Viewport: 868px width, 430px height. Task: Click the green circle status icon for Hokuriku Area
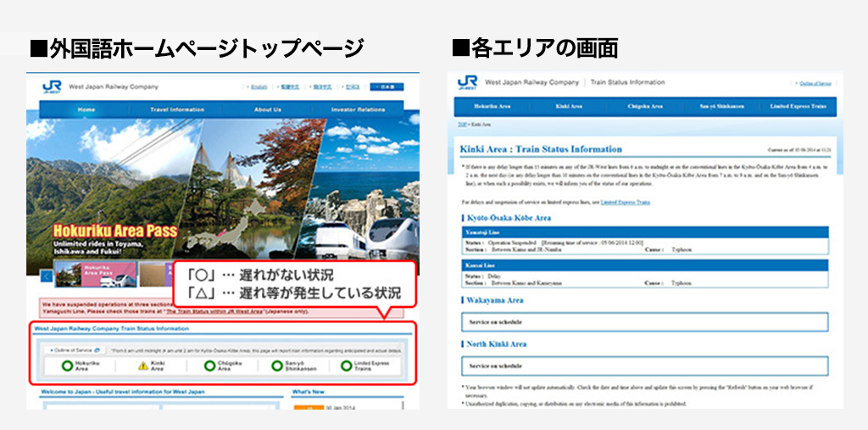point(67,366)
